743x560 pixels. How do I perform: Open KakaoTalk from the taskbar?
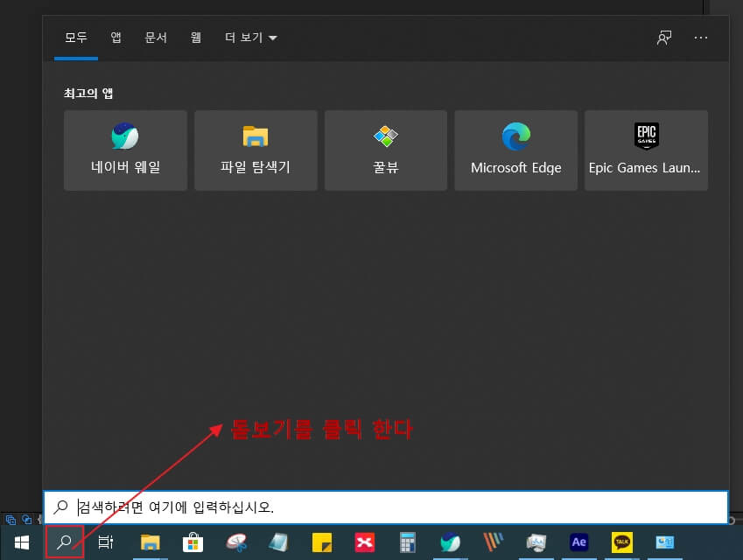[621, 542]
